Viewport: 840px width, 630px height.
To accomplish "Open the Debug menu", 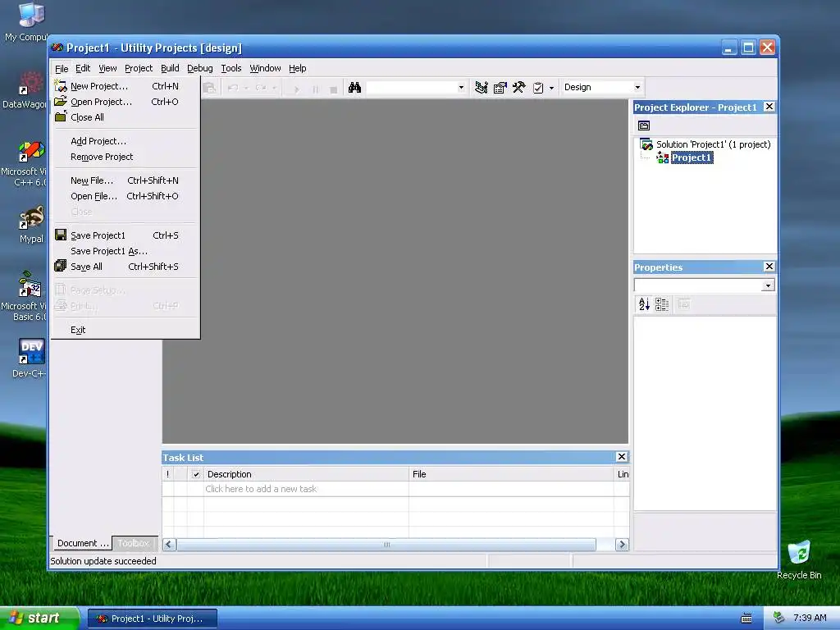I will coord(200,68).
